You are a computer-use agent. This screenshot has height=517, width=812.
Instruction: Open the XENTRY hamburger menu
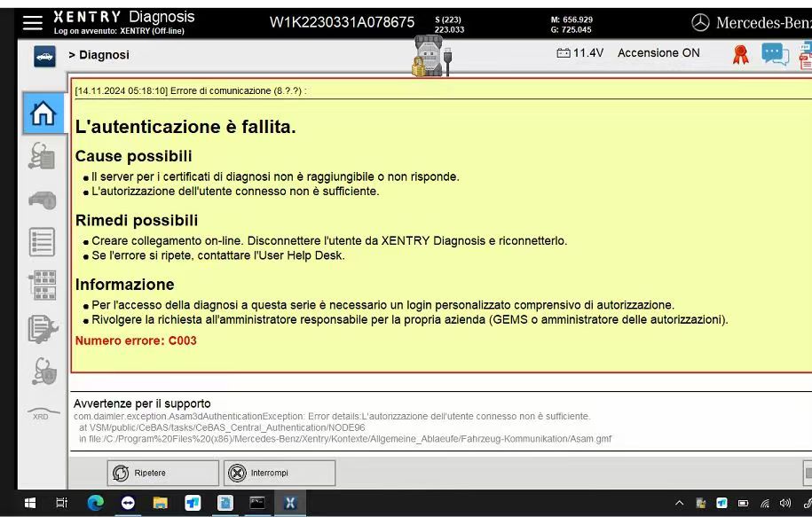pyautogui.click(x=33, y=23)
